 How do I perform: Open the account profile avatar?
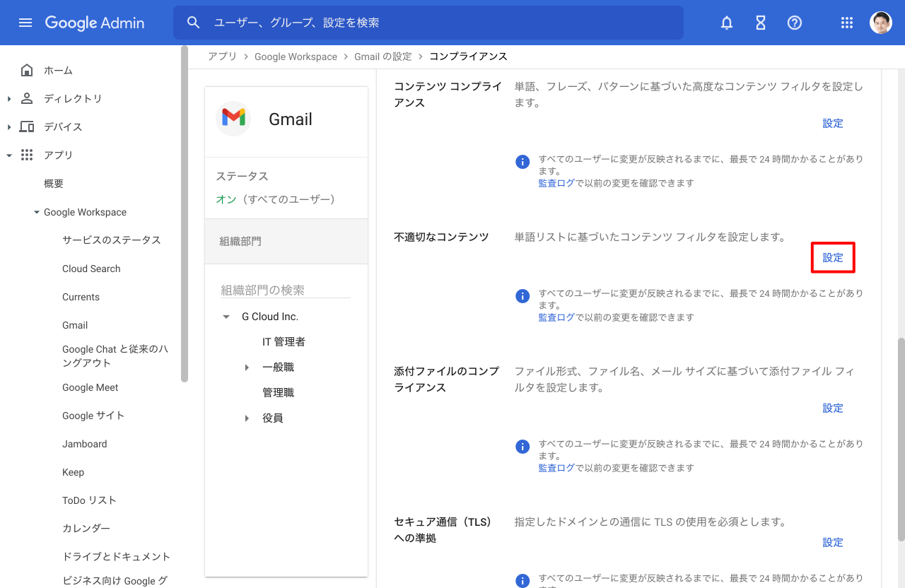point(881,23)
